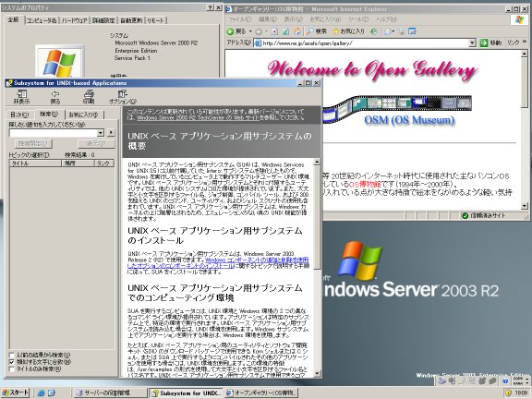Image resolution: width=532 pixels, height=399 pixels.
Task: Click the red OS博物館 link on web page
Action: point(365,184)
